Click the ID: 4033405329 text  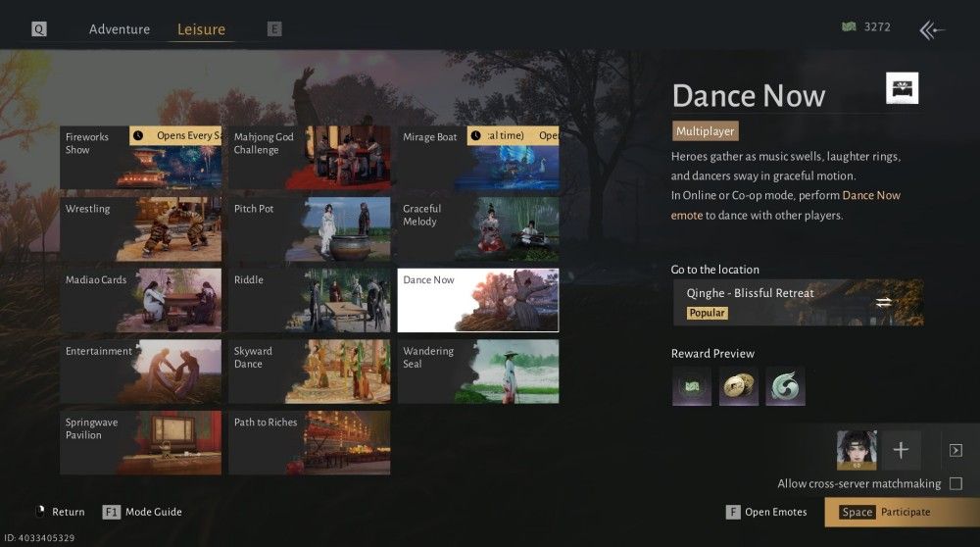coord(39,537)
